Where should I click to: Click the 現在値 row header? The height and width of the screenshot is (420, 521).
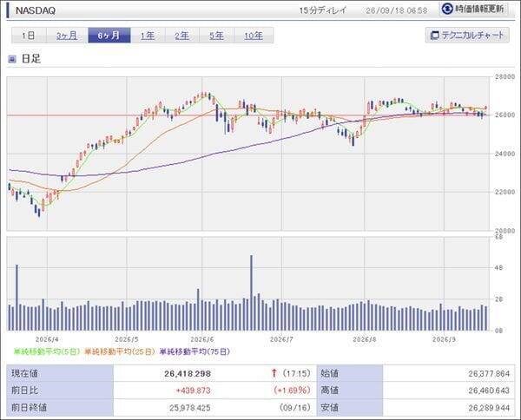coord(60,373)
